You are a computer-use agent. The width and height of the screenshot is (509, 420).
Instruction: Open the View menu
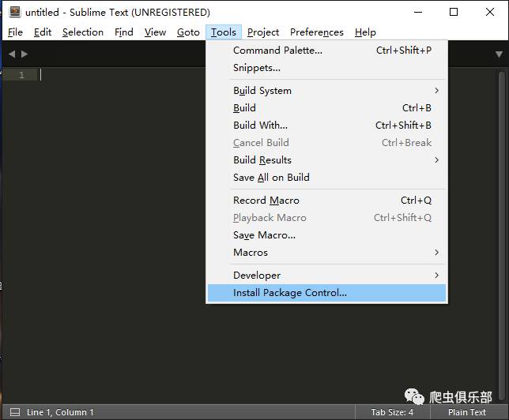[155, 32]
